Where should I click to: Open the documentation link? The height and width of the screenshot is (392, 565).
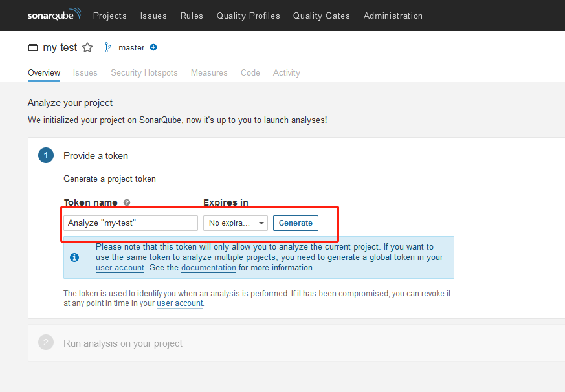tap(208, 268)
